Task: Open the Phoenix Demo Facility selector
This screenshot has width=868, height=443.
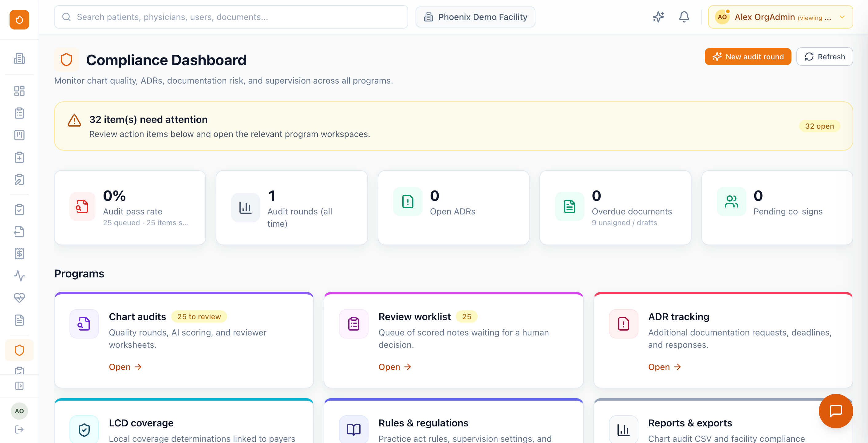Action: 475,17
